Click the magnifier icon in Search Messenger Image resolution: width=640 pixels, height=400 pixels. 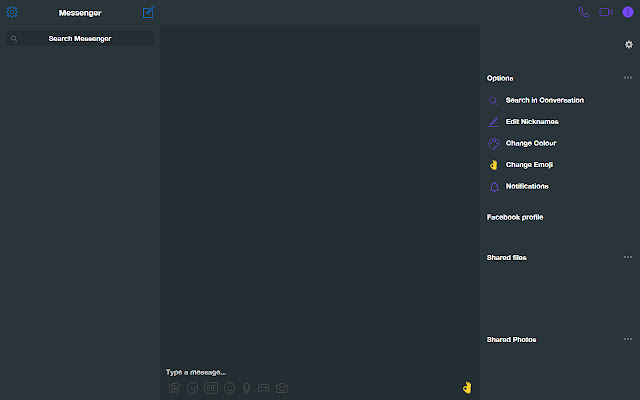click(14, 39)
